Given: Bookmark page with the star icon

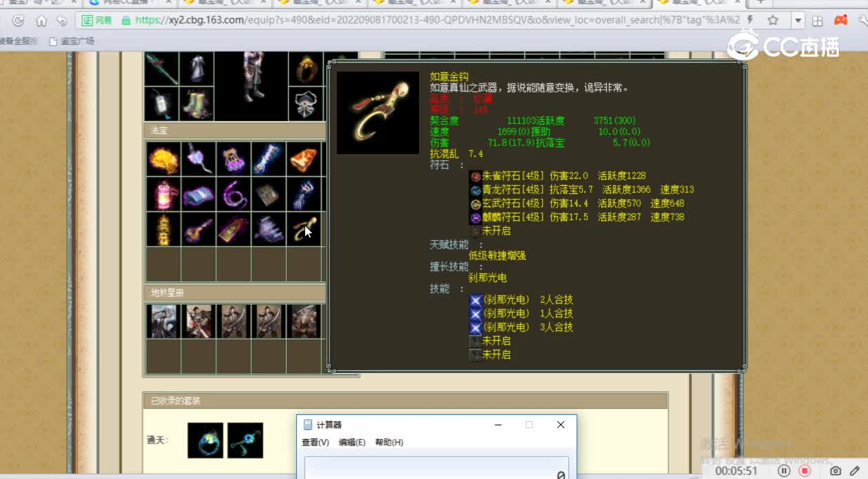Looking at the screenshot, I should pos(773,20).
